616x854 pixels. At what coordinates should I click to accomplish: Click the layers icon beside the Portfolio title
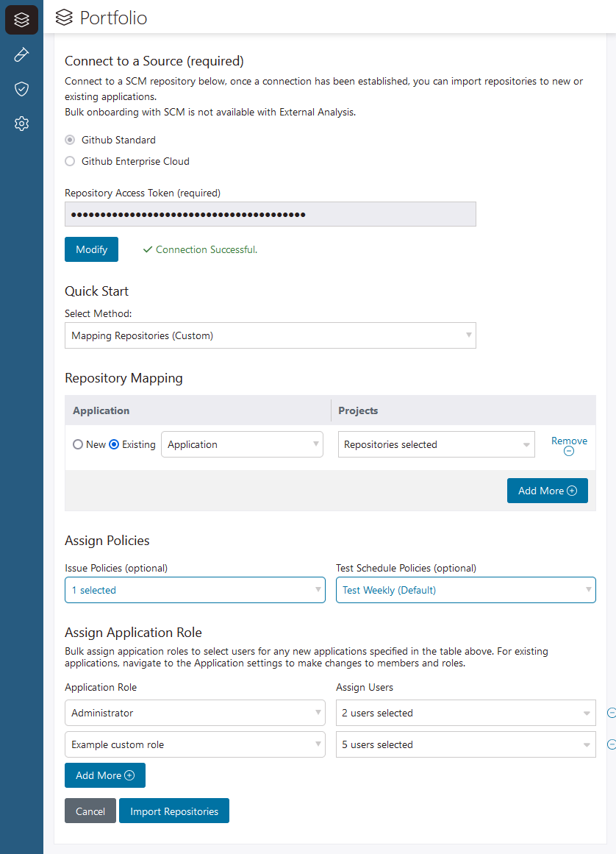64,18
